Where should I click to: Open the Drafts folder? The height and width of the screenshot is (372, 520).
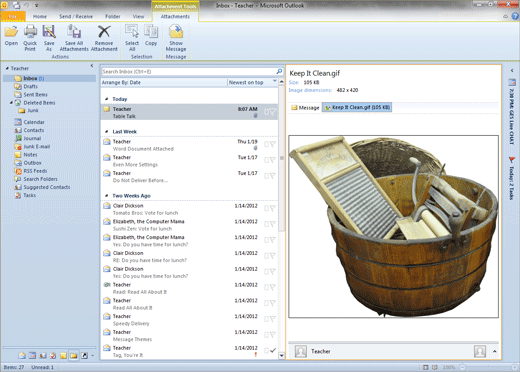30,86
